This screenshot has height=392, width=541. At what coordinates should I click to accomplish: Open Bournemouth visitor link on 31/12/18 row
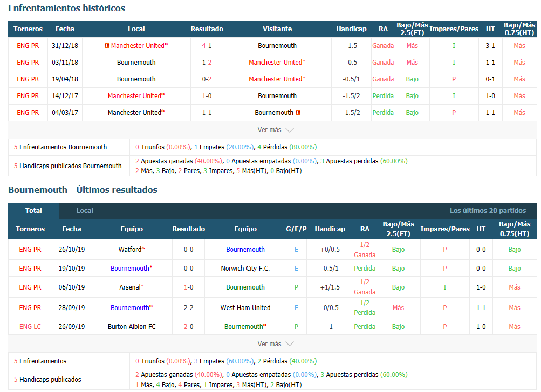point(277,45)
